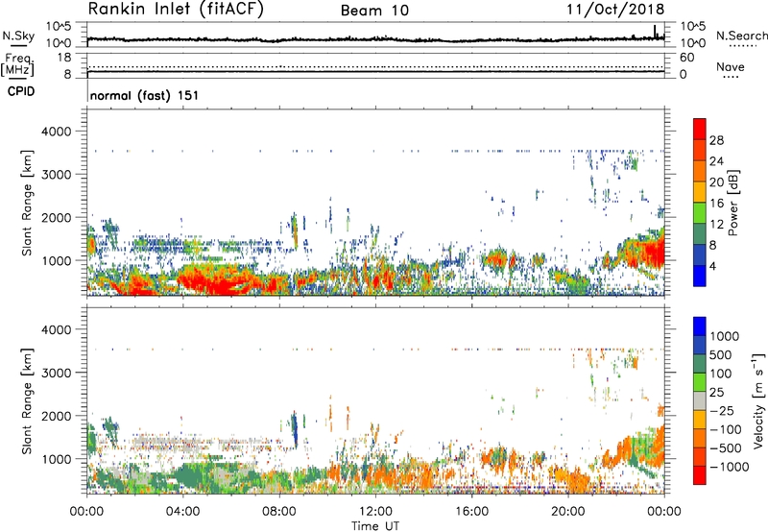This screenshot has width=768, height=532.
Task: Click 'Slant Range [km]' label of Power panel
Action: coord(27,203)
